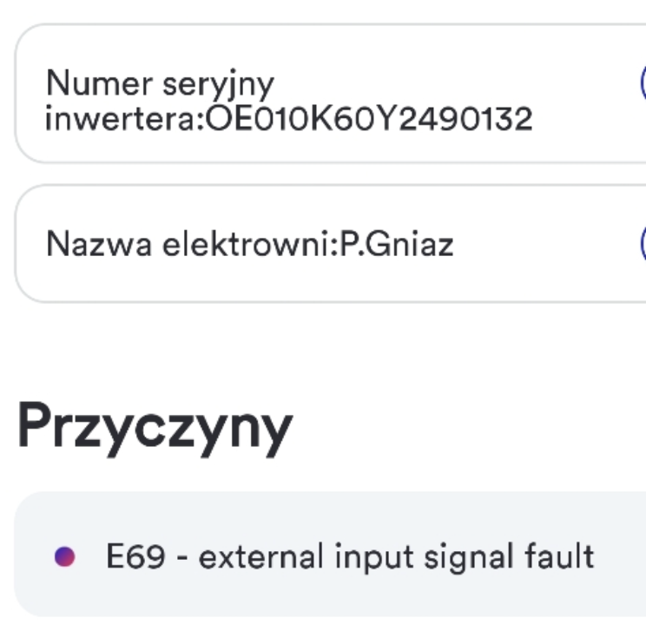Click the serial number OE010K60Y2490132
Image resolution: width=646 pixels, height=644 pixels.
[369, 119]
